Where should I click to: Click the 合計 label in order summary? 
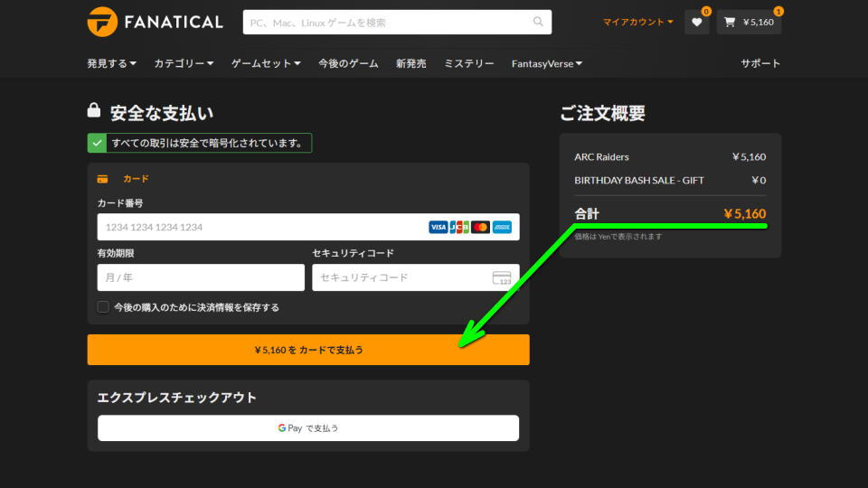[587, 213]
